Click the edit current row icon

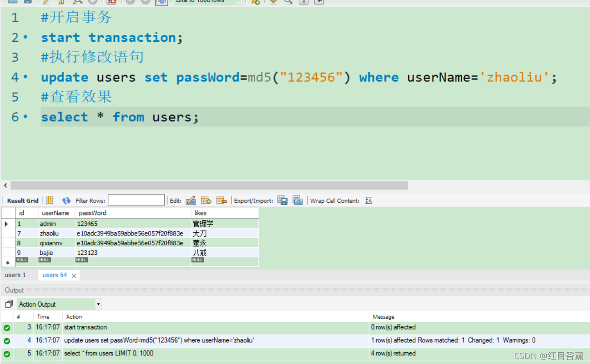point(191,200)
